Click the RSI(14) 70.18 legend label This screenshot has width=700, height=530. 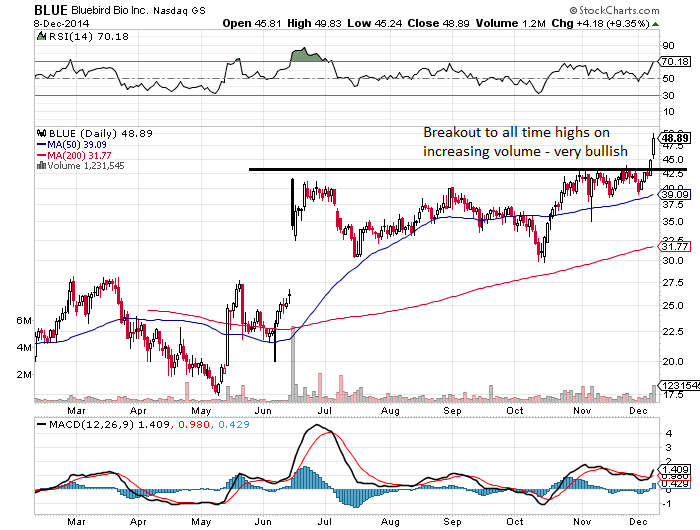pos(88,37)
